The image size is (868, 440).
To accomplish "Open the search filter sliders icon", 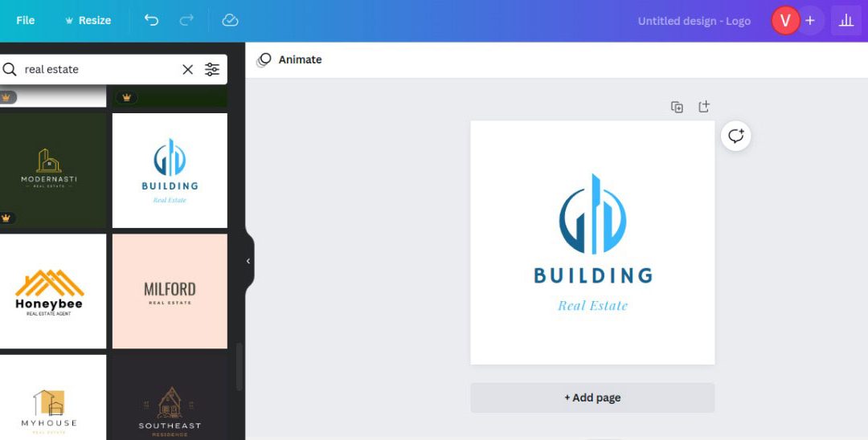I will tap(212, 69).
